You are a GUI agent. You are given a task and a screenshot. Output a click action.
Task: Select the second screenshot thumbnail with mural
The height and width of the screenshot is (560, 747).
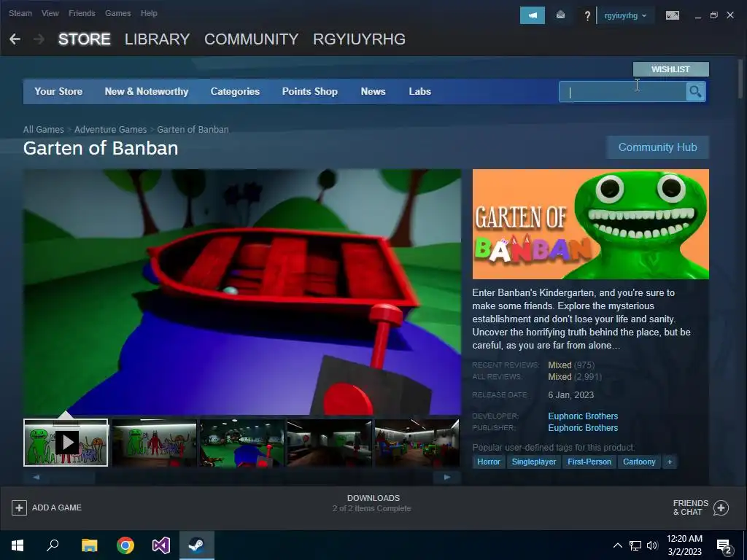click(154, 443)
